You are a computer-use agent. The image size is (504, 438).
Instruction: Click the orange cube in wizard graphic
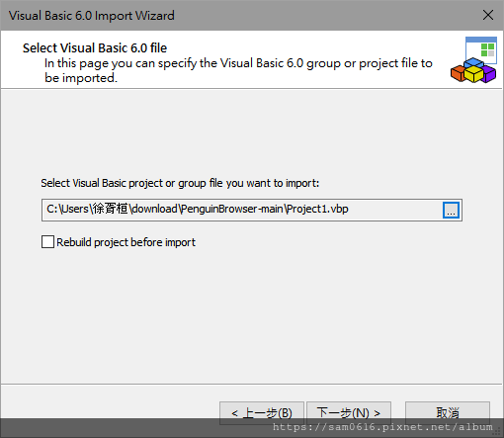coord(458,73)
